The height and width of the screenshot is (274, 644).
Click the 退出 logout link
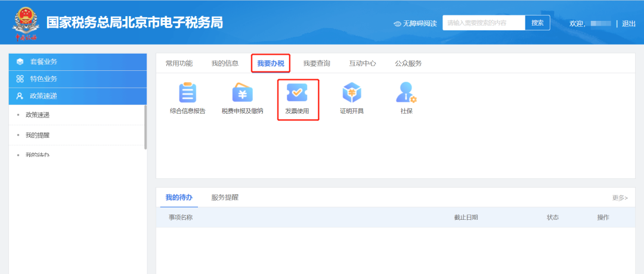628,24
